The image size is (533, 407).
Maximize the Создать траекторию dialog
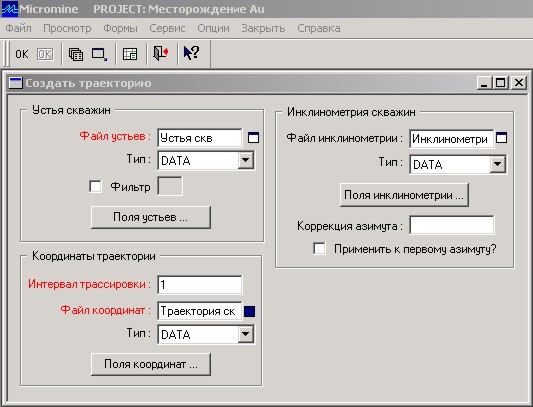coord(501,83)
